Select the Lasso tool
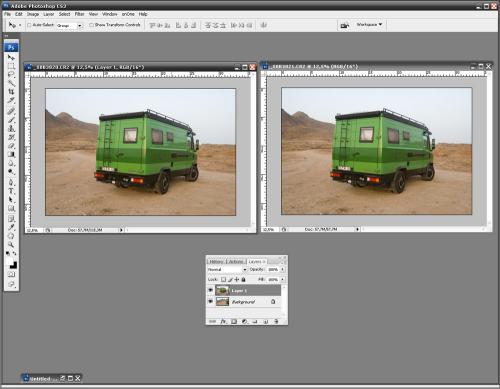500x389 pixels. click(11, 74)
